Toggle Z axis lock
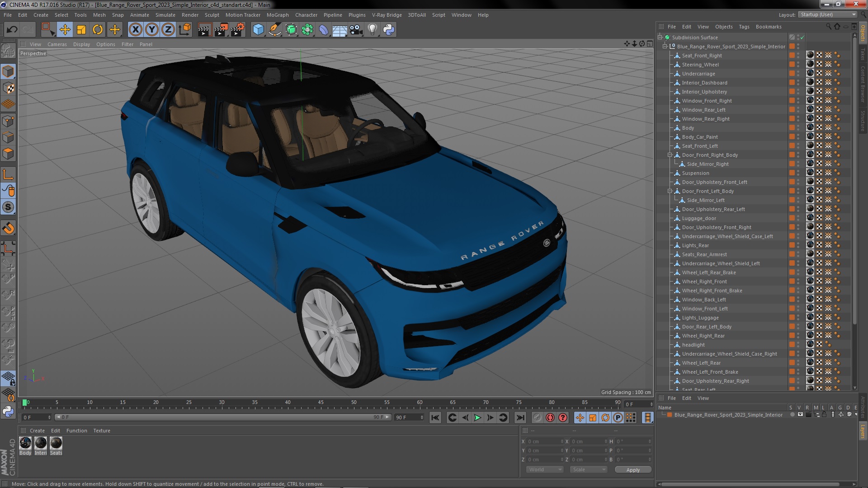 click(168, 30)
